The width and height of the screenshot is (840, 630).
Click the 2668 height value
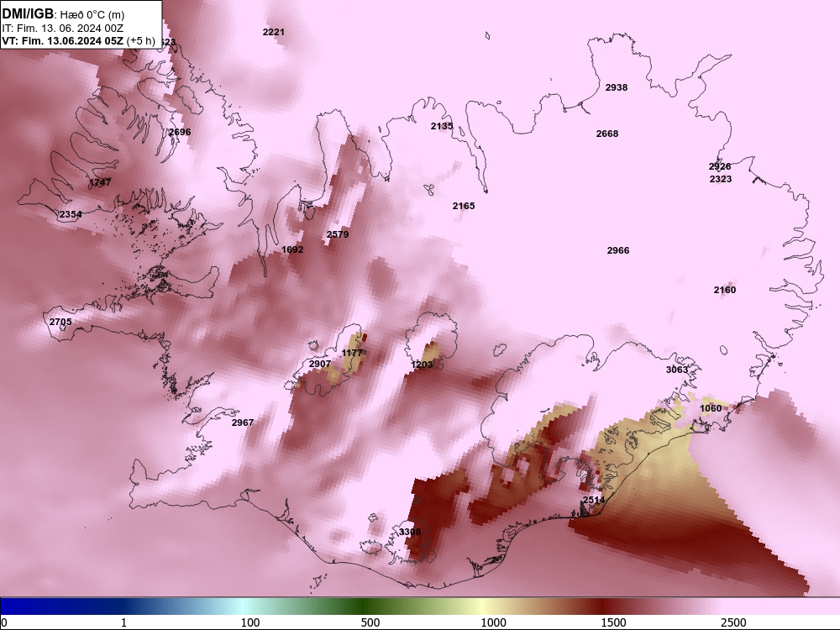point(607,134)
